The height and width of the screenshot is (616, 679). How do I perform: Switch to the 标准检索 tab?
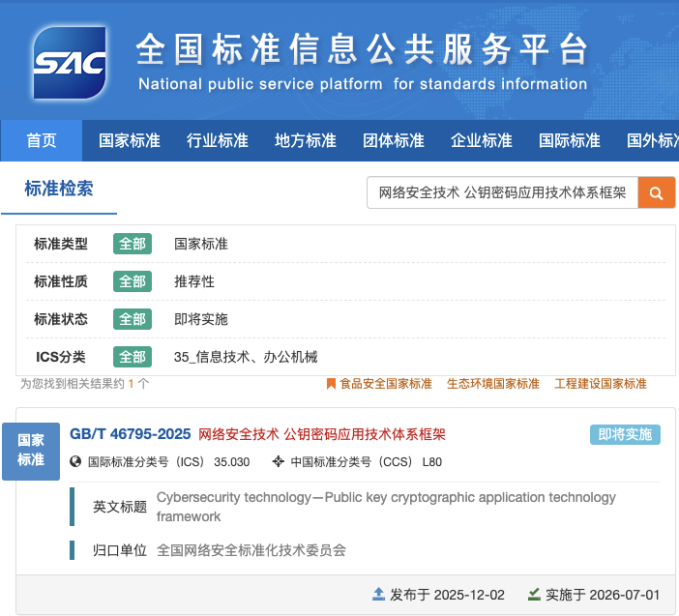pyautogui.click(x=59, y=189)
